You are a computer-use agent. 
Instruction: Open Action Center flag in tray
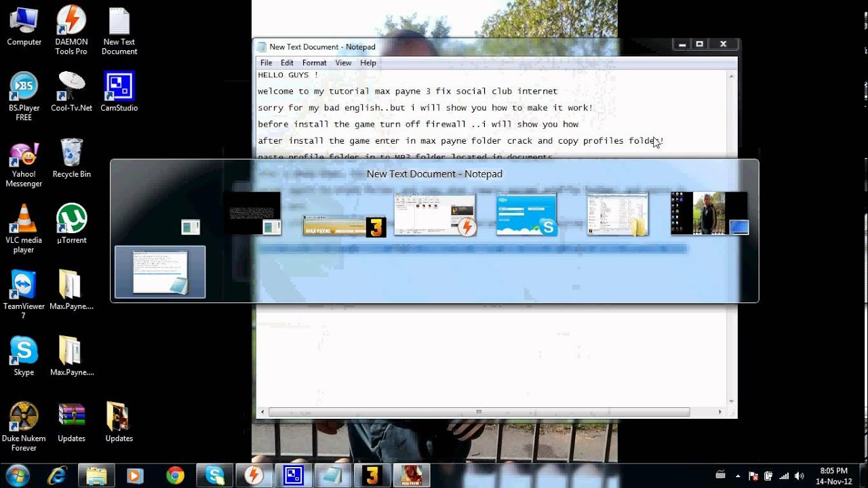coord(753,476)
